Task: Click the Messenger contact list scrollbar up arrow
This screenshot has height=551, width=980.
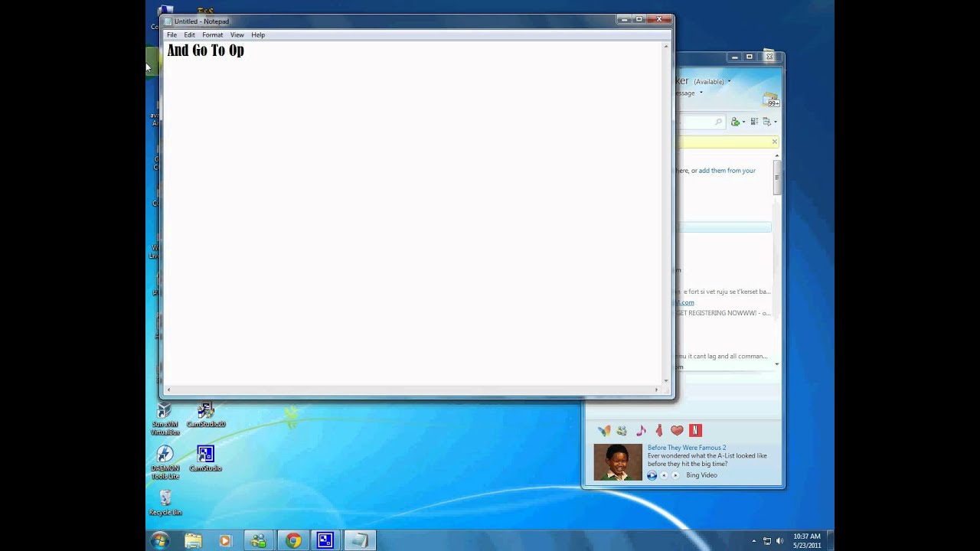Action: (777, 156)
